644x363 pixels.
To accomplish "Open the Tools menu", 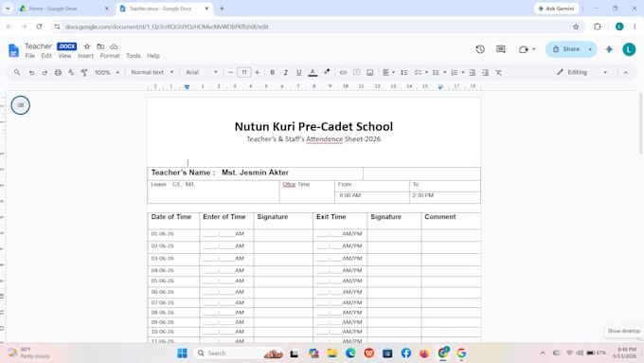I will [x=134, y=56].
